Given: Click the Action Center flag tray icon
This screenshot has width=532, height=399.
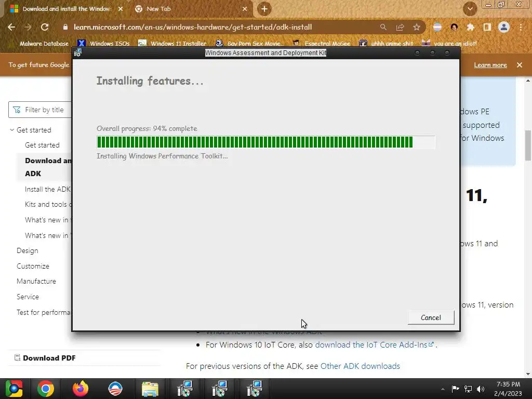Looking at the screenshot, I should (x=455, y=389).
